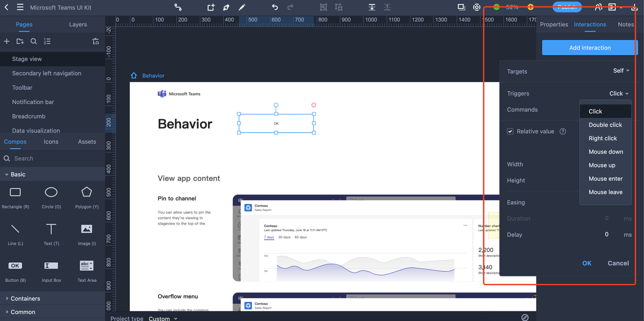Open the Properties tab
The width and height of the screenshot is (644, 321).
(x=554, y=24)
